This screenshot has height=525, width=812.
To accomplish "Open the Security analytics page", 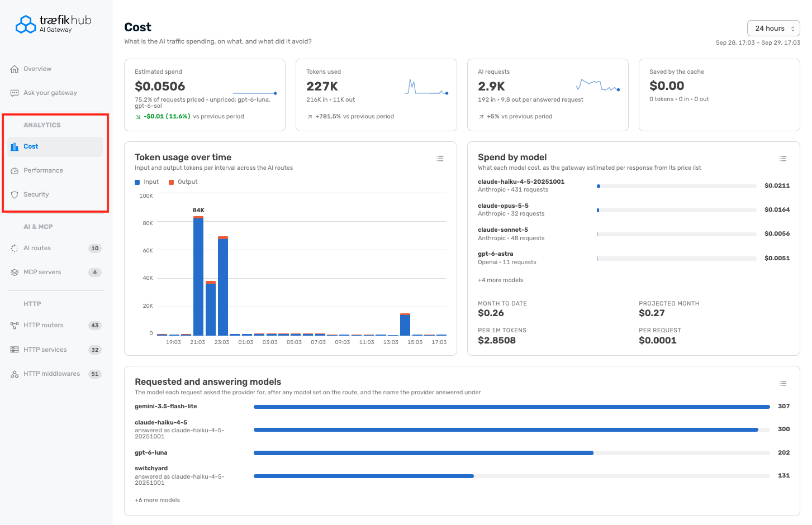I will (x=55, y=195).
